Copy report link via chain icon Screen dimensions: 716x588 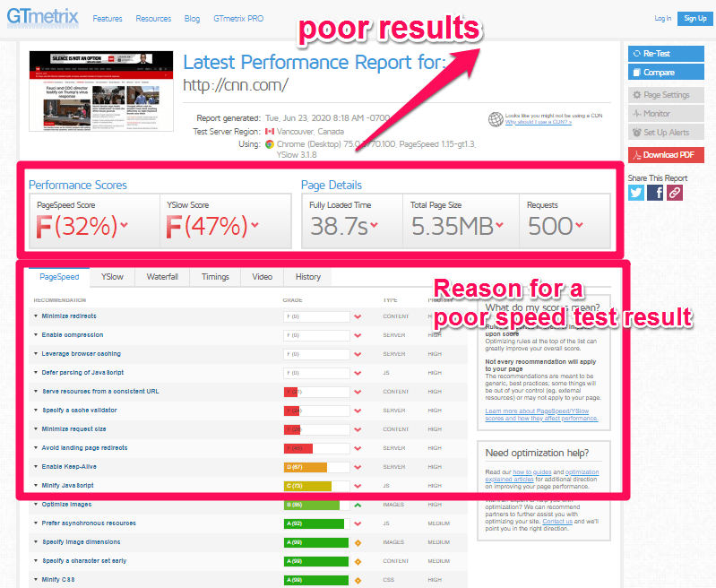[674, 192]
